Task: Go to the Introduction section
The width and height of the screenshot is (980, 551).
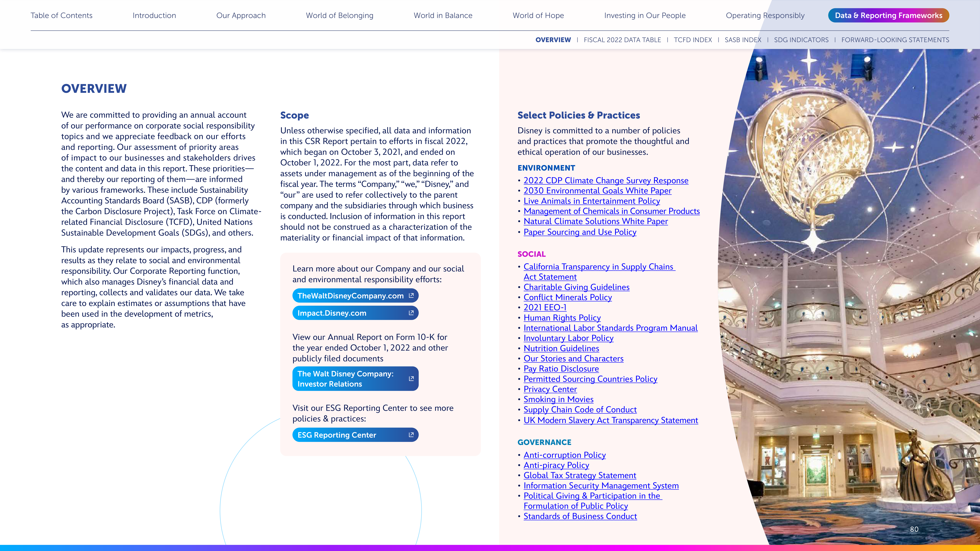Action: coord(154,16)
